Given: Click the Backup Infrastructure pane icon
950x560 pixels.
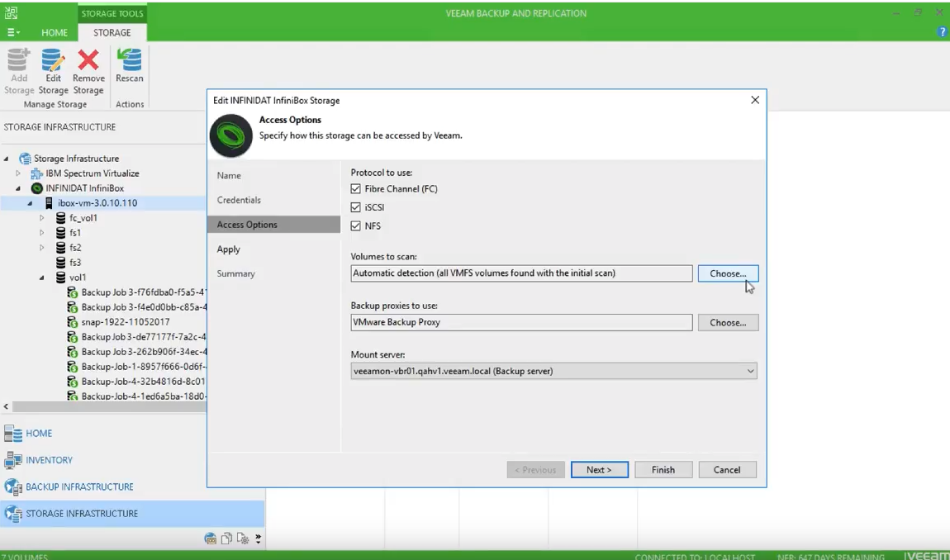Looking at the screenshot, I should pos(12,486).
